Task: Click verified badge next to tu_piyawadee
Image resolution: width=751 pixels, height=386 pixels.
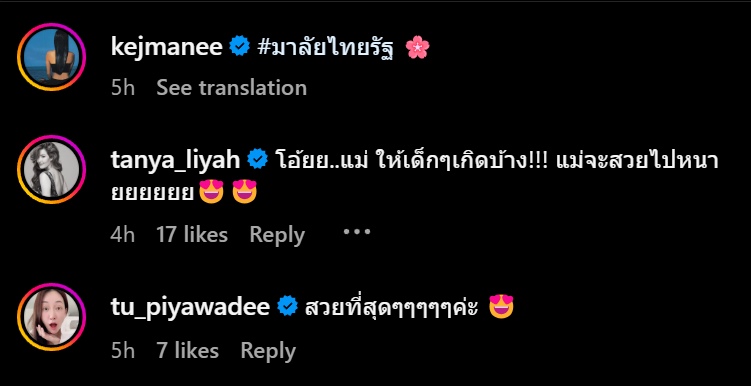Action: point(287,306)
